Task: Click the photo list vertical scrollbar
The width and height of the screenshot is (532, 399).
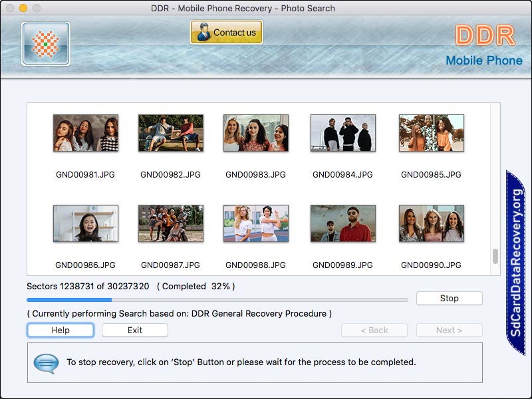Action: point(495,256)
